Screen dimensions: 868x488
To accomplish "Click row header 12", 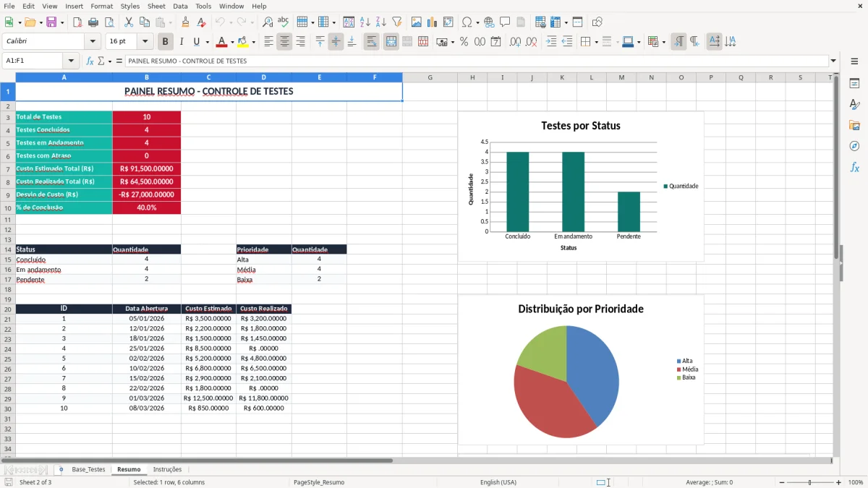I will 7,230.
